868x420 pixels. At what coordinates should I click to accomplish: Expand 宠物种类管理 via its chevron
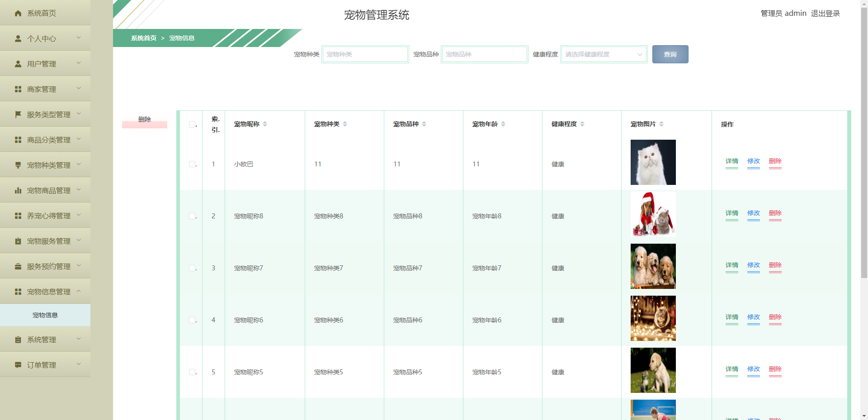pyautogui.click(x=79, y=164)
